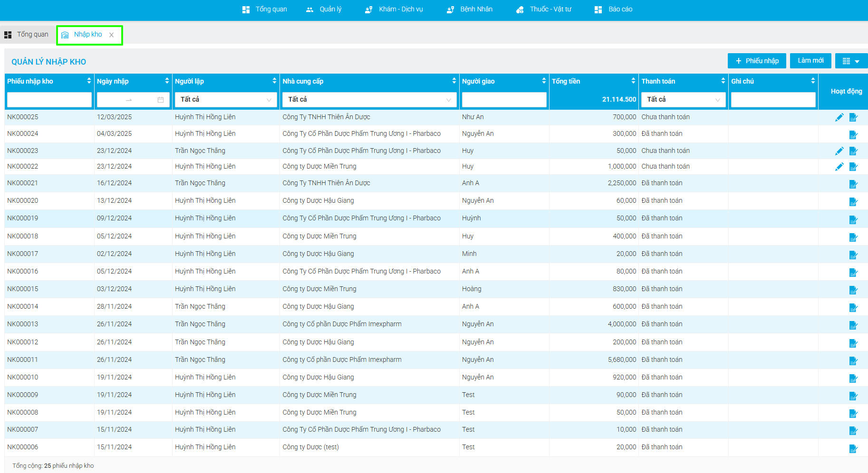Click receipt code NK000013
The image size is (868, 473).
[x=23, y=324]
